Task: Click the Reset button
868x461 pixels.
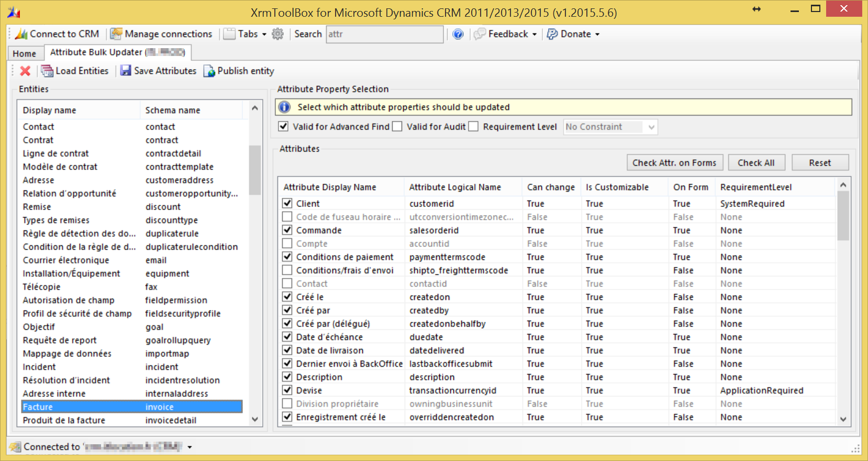Action: click(820, 163)
